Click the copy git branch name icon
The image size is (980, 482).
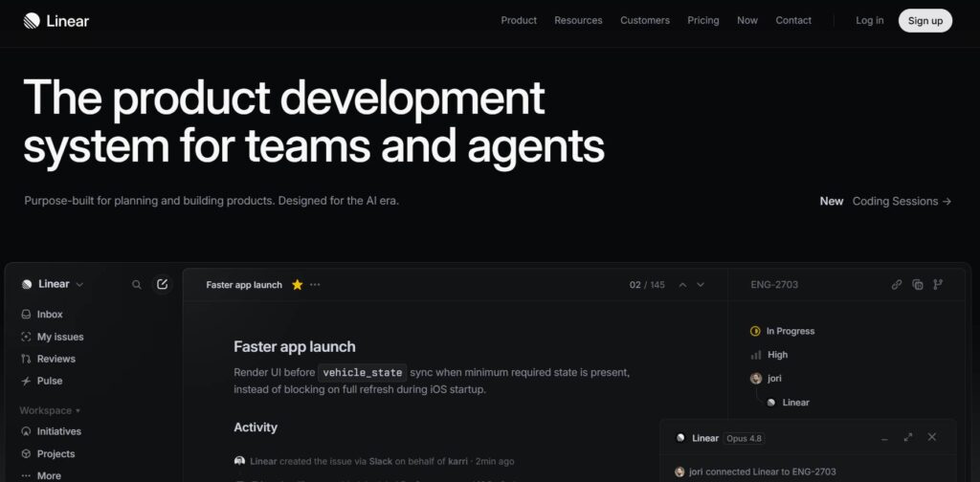pyautogui.click(x=938, y=285)
